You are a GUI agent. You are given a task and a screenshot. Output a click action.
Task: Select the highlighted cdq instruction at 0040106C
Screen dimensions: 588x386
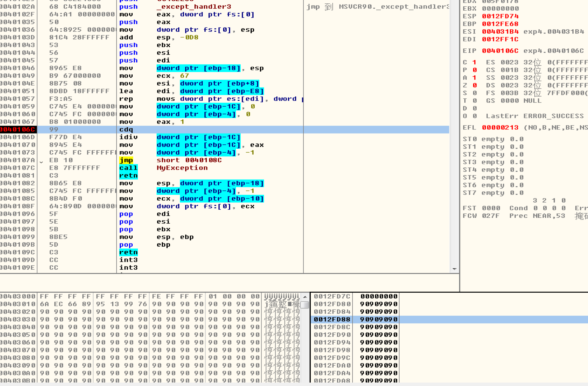[225, 129]
